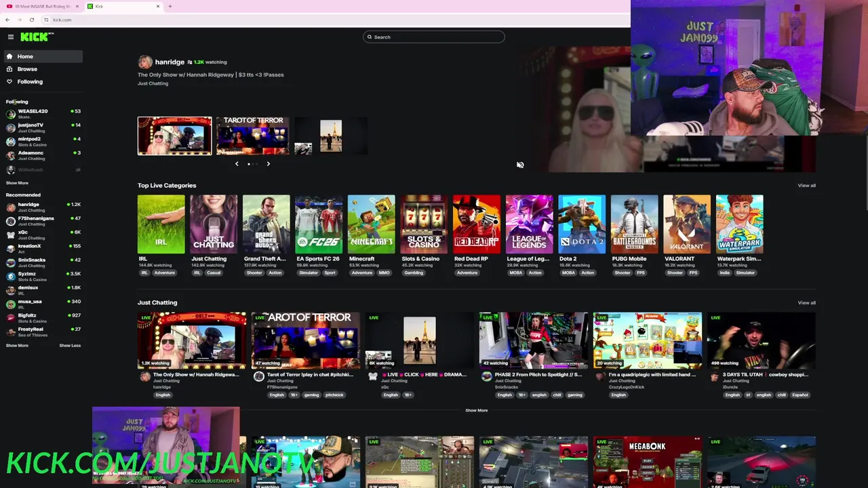868x488 pixels.
Task: Open a new browser tab
Action: 170,6
